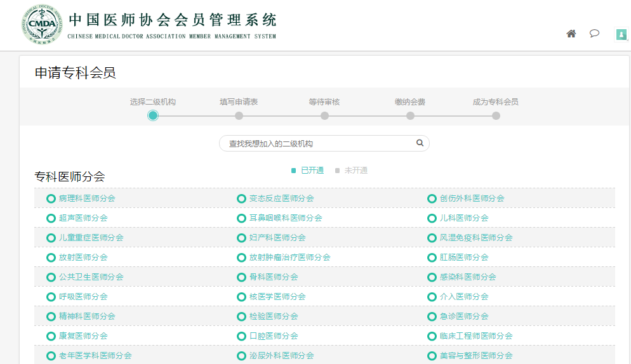
Task: Select the circle icon beside 妇产科医师分会
Action: click(x=241, y=238)
